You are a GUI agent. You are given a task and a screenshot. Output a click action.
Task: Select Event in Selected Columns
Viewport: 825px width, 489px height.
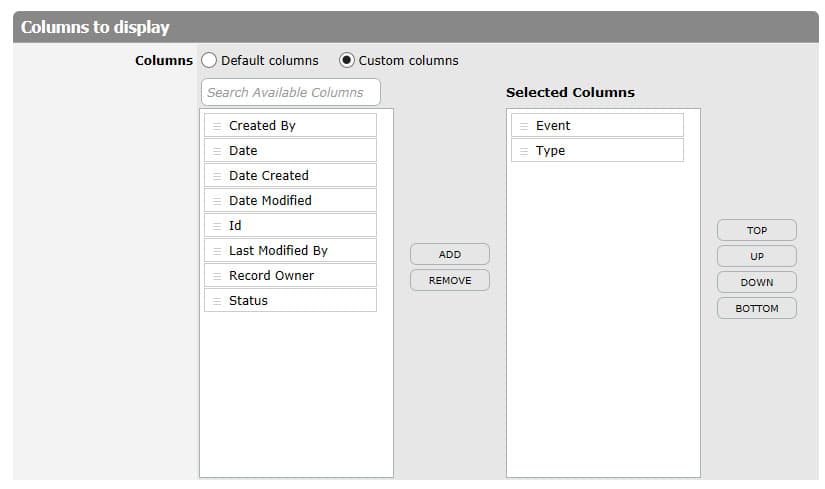pos(597,125)
